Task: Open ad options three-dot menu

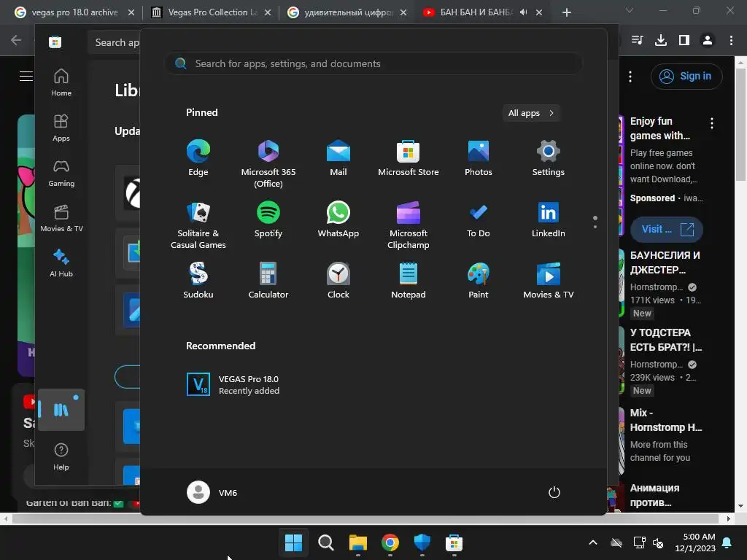Action: click(x=712, y=123)
